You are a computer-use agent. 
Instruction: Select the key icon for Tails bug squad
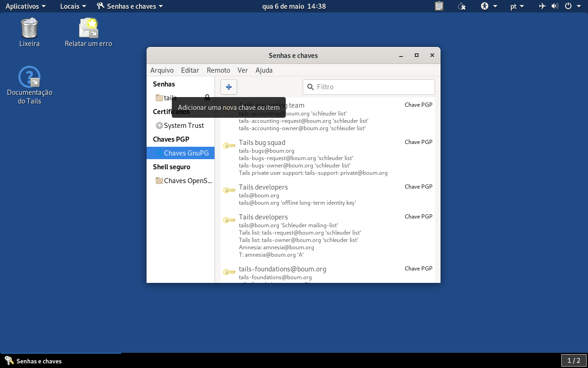[229, 146]
